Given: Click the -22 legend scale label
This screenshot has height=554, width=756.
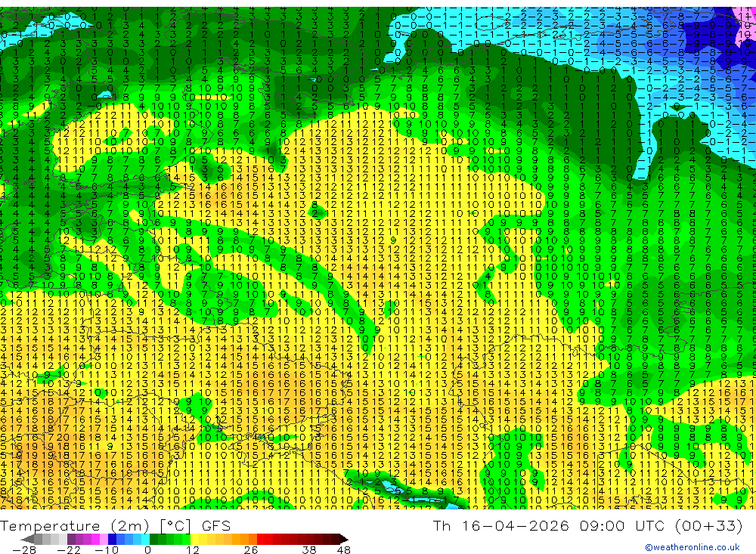Looking at the screenshot, I should click(69, 550).
